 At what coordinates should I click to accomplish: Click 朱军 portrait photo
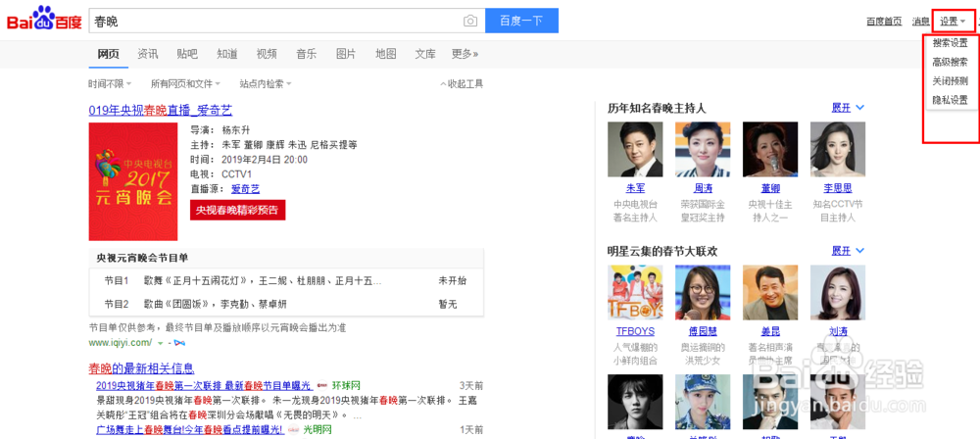click(x=635, y=150)
